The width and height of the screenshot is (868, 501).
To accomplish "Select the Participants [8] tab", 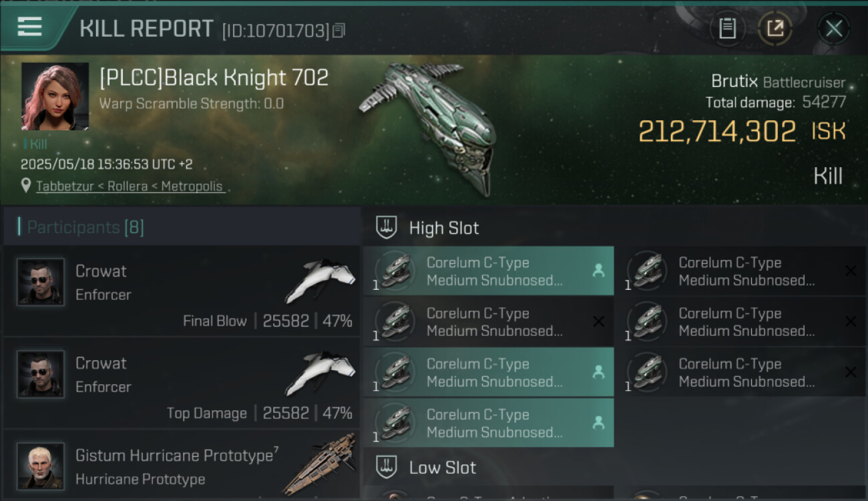I will pos(85,227).
